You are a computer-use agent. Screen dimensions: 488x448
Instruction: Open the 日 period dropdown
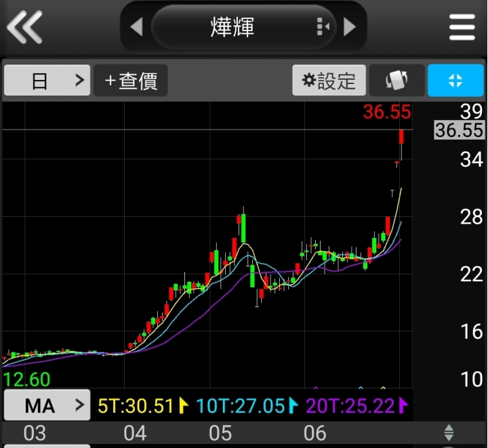(47, 80)
